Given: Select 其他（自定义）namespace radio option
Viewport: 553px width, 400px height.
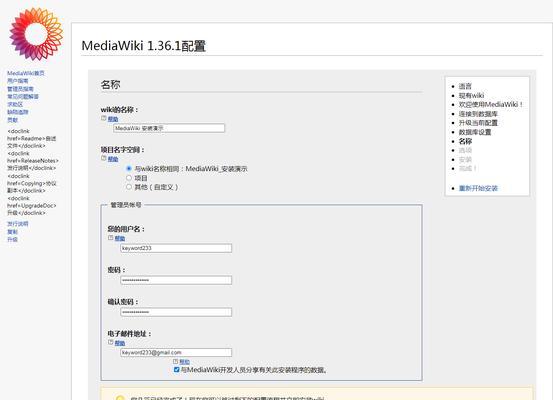Looking at the screenshot, I should (x=129, y=187).
